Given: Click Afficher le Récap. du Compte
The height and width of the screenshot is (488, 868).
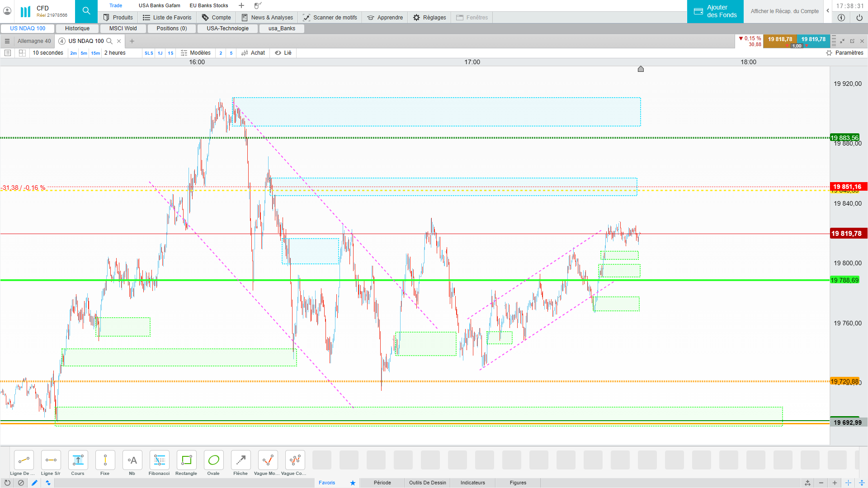Looking at the screenshot, I should (784, 11).
